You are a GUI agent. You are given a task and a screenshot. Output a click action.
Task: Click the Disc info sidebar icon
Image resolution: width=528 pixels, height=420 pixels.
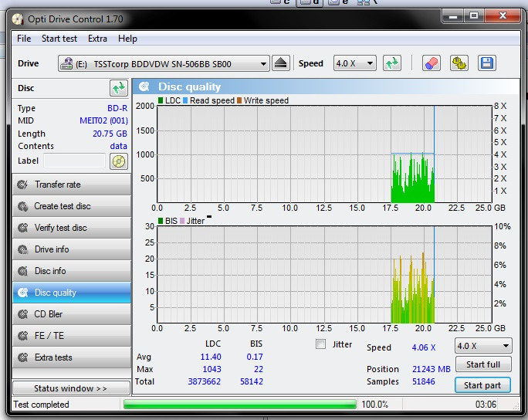[22, 271]
